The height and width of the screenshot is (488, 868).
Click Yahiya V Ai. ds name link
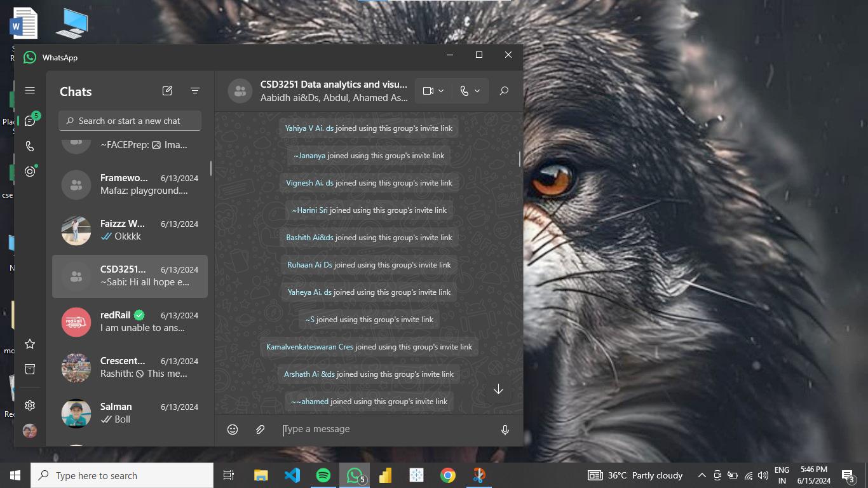[x=309, y=128]
